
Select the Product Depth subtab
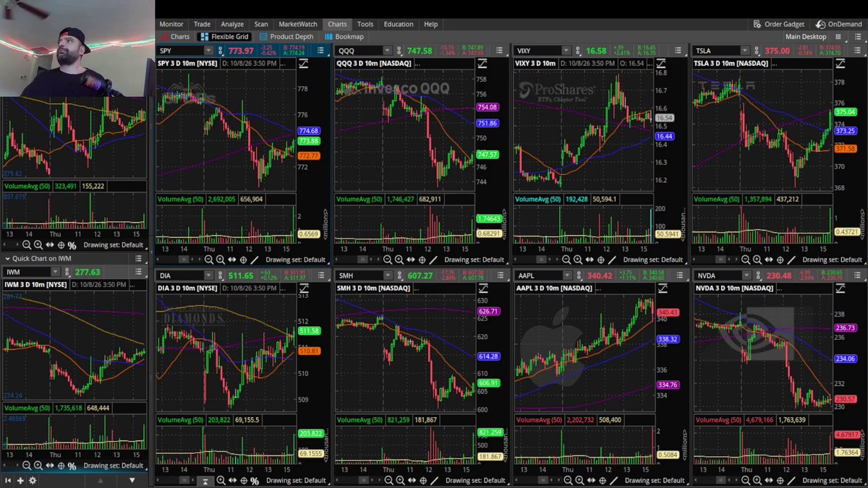click(x=286, y=37)
